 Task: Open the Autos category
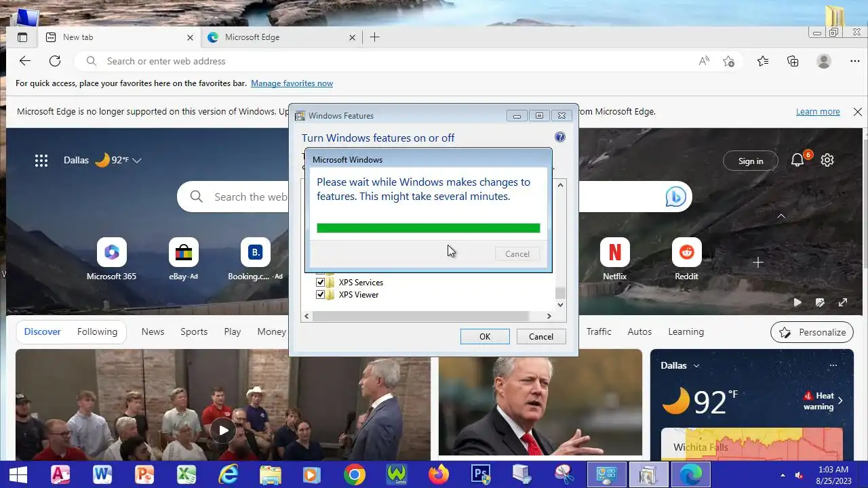tap(639, 331)
